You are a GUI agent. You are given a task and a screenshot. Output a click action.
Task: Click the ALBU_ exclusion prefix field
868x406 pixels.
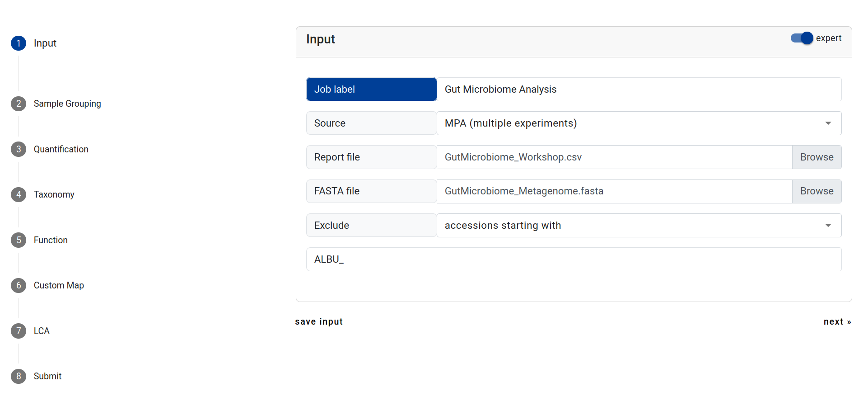pos(574,260)
